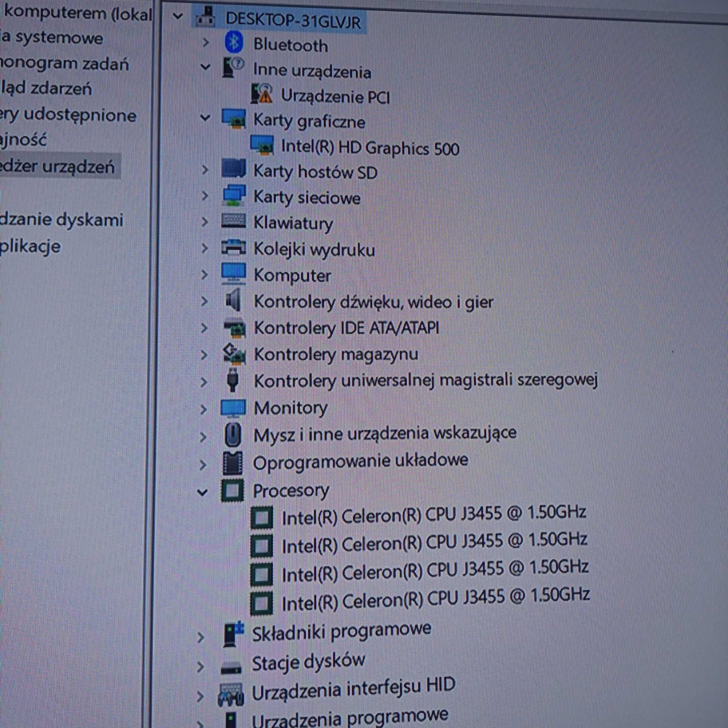728x728 pixels.
Task: Expand the Monitory category
Action: (x=203, y=409)
